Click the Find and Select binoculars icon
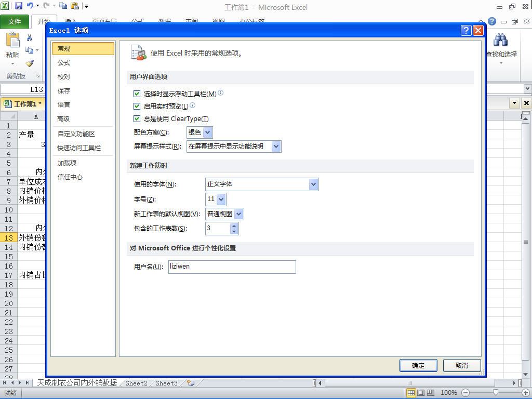The height and width of the screenshot is (399, 532). [500, 40]
